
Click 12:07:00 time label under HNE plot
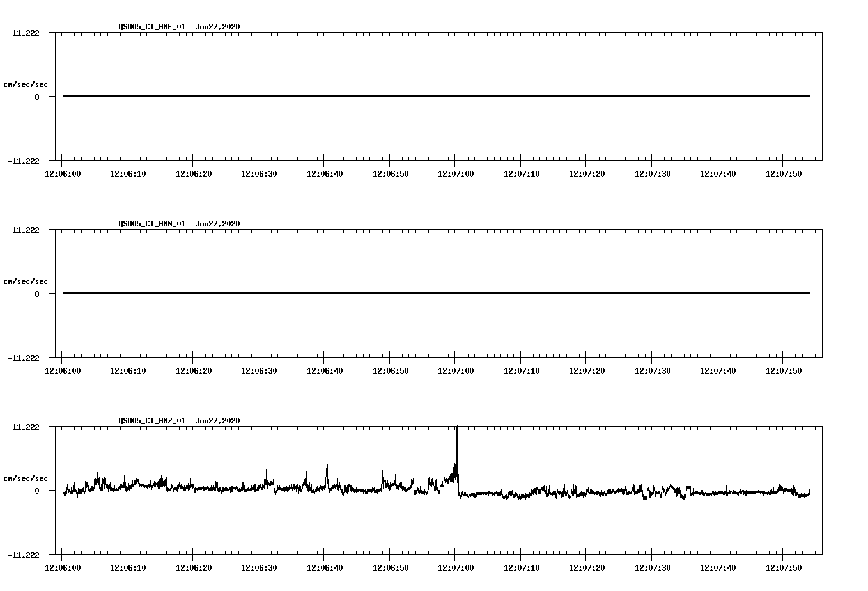click(x=455, y=174)
